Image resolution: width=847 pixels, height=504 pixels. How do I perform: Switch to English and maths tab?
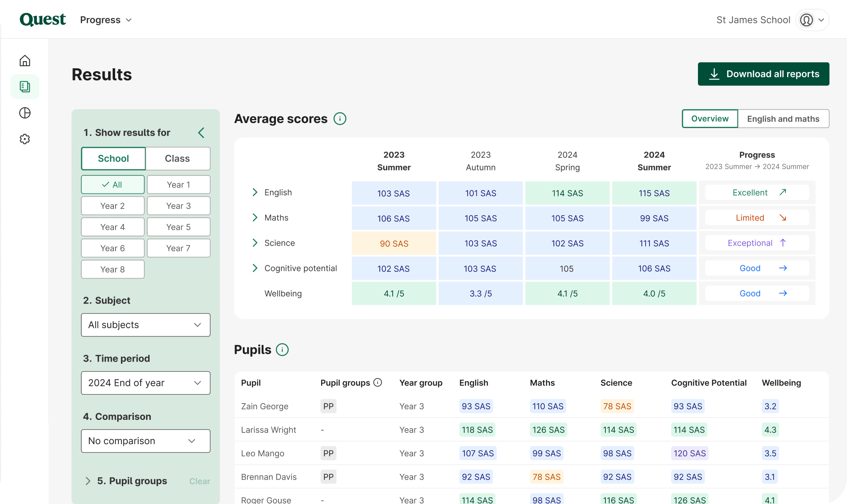(x=783, y=119)
